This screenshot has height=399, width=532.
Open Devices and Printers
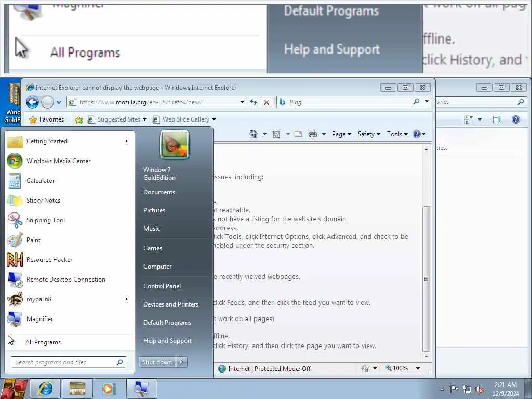click(170, 304)
